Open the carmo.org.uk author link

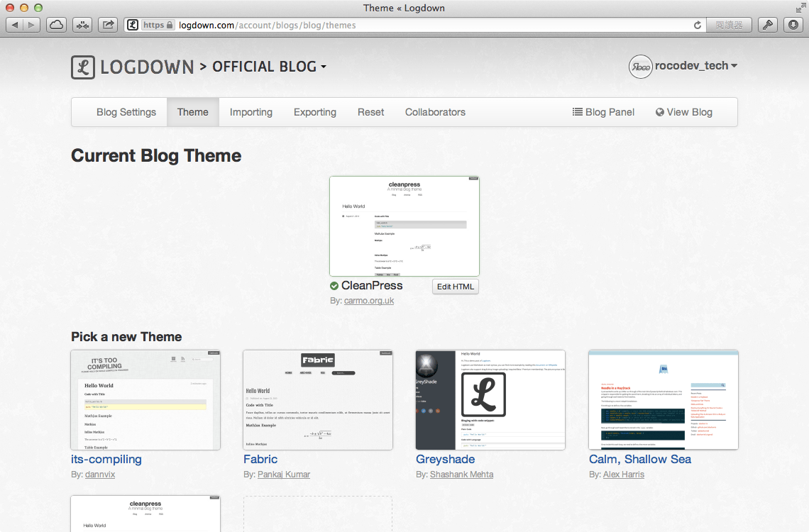[369, 301]
